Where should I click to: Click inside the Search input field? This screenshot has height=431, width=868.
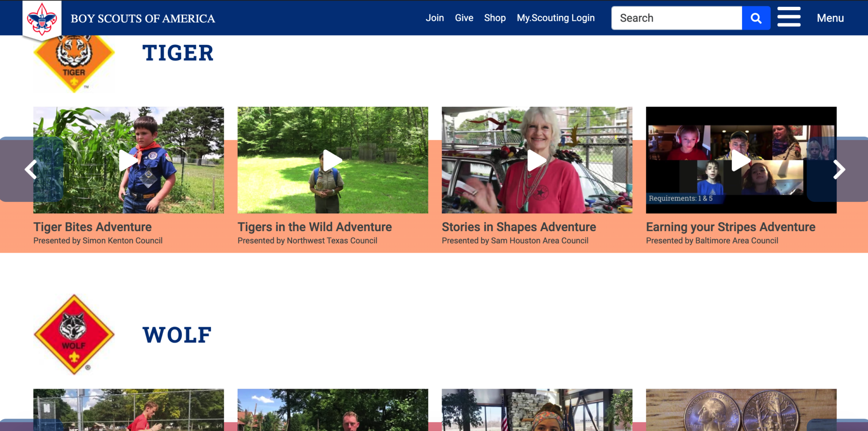(x=676, y=18)
